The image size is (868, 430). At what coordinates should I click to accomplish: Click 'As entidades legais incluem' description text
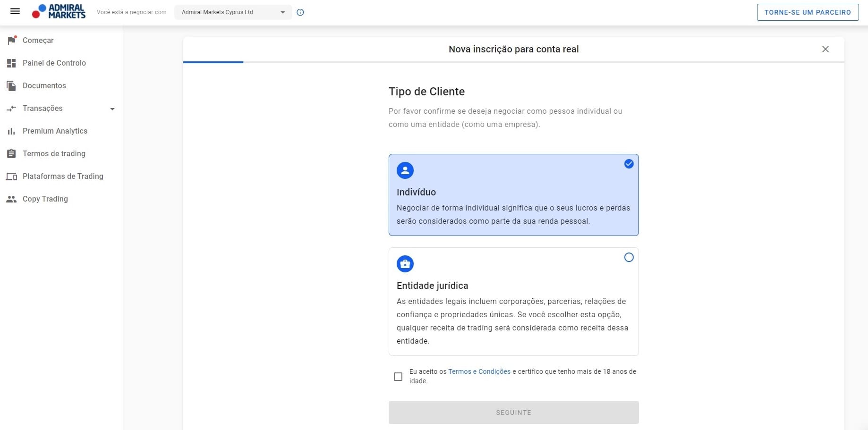[x=512, y=321]
